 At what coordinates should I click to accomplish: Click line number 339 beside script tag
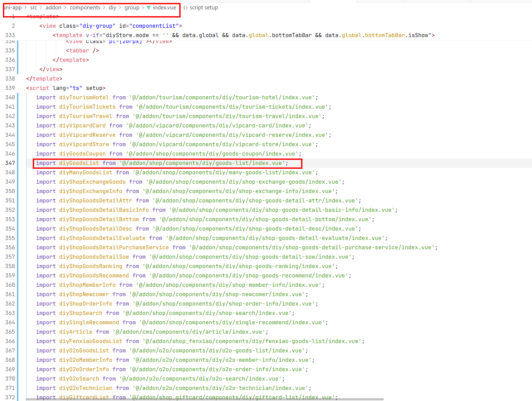(x=10, y=88)
